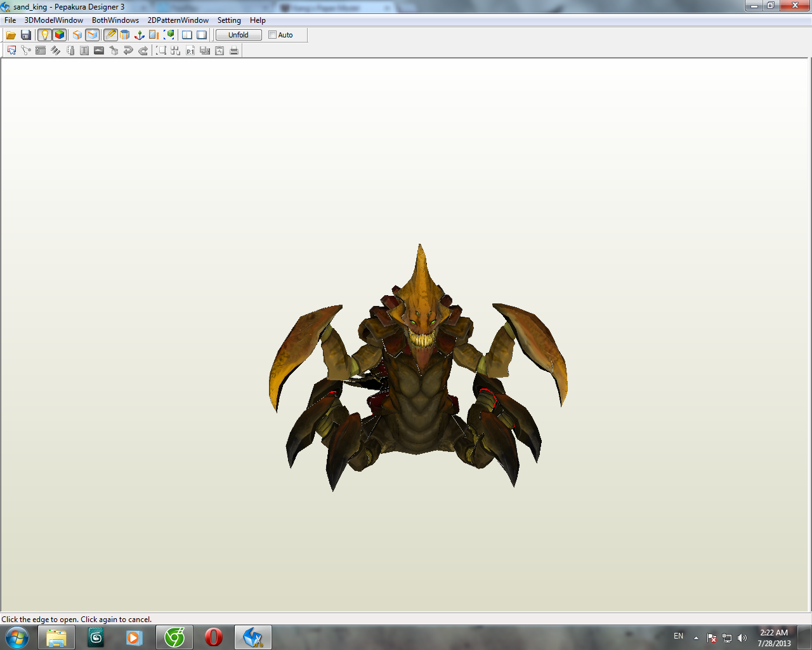Save the model with the floppy disk icon
This screenshot has width=812, height=650.
(26, 35)
